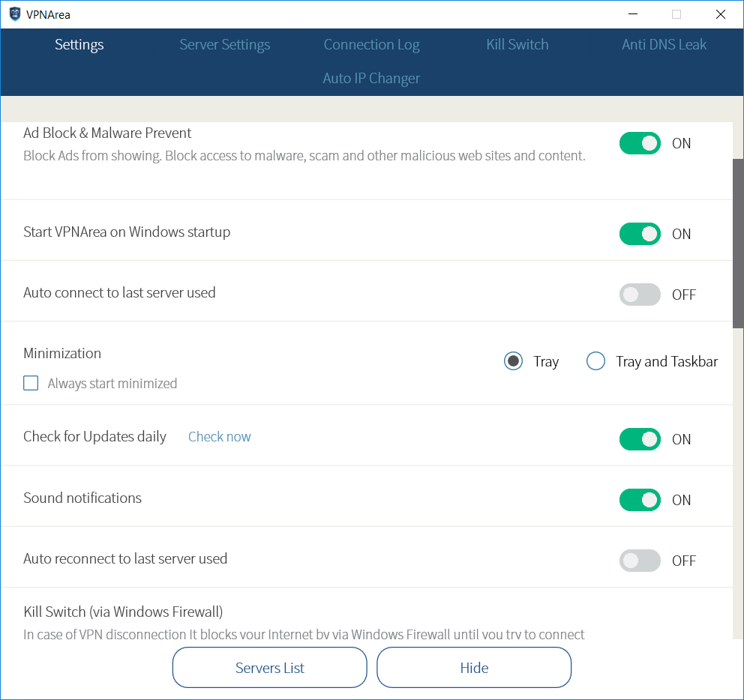Turn off Check for Updates daily toggle

(640, 439)
